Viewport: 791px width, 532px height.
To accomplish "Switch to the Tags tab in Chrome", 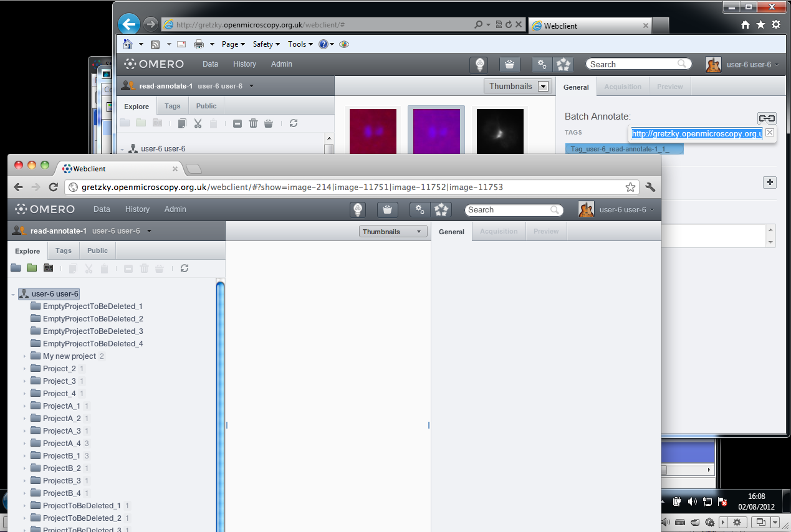I will (64, 250).
